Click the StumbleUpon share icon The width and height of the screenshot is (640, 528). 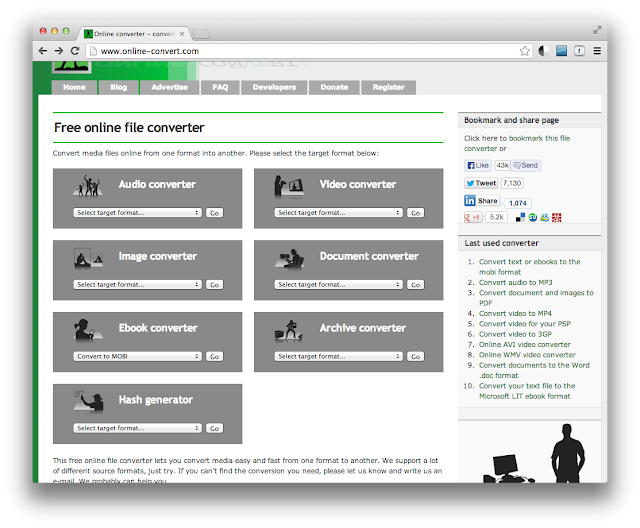pyautogui.click(x=533, y=217)
